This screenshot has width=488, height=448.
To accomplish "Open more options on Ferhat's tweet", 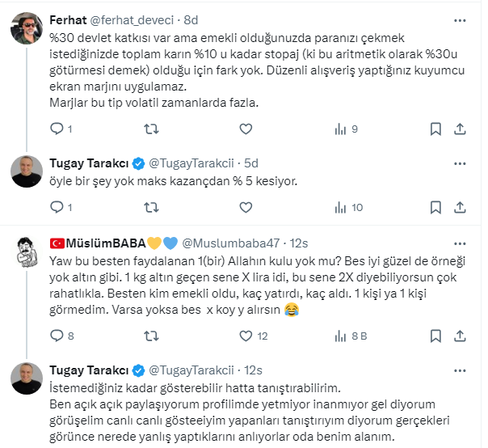I will (461, 19).
